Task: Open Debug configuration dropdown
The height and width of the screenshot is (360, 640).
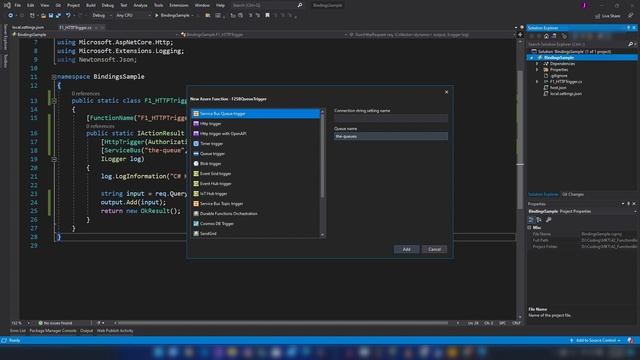Action: (x=101, y=16)
